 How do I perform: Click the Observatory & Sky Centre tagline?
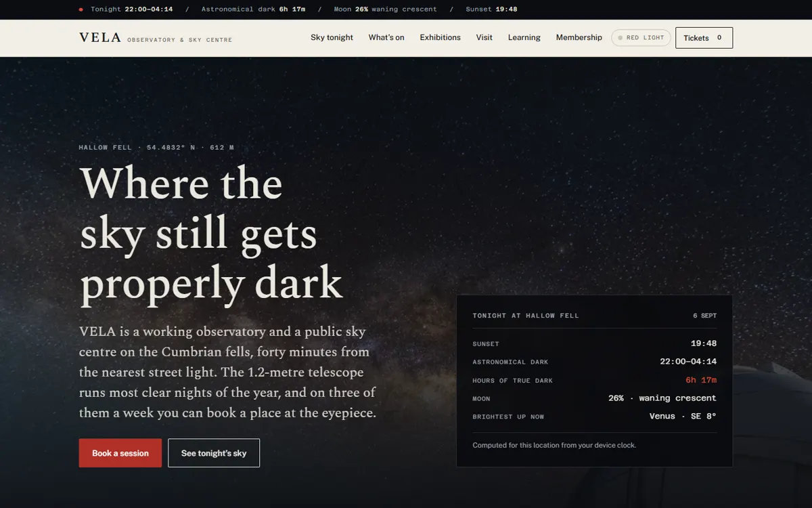(x=180, y=40)
